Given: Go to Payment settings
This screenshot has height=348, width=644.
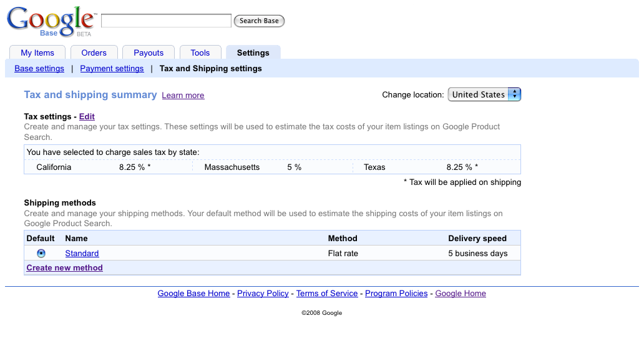Looking at the screenshot, I should tap(112, 69).
